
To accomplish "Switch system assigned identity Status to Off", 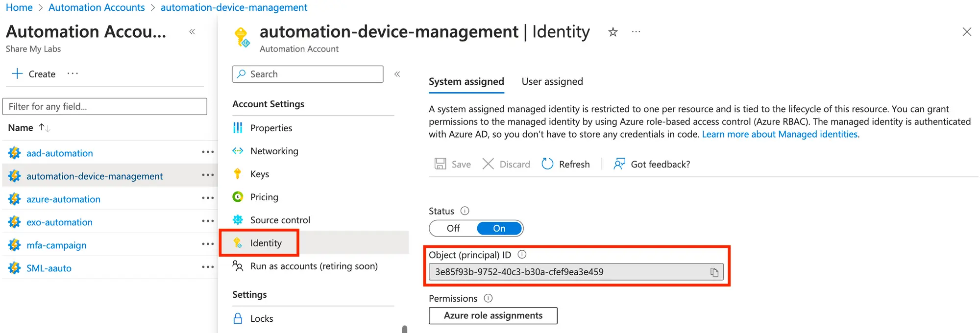I will click(x=453, y=228).
